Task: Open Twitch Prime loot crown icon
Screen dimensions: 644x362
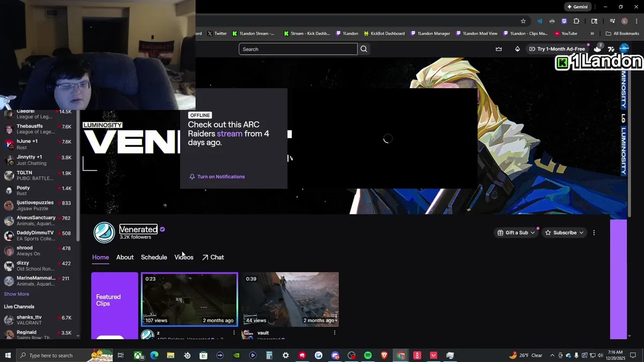Action: (499, 49)
